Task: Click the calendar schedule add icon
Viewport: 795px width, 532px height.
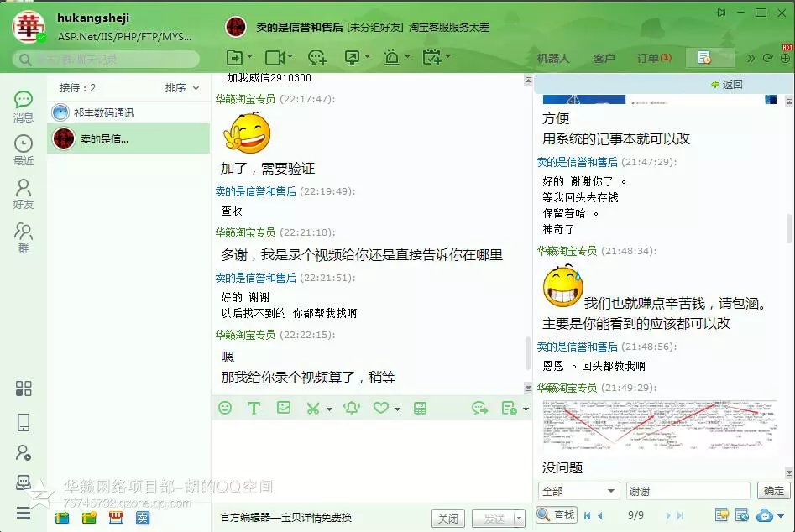Action: tap(431, 57)
